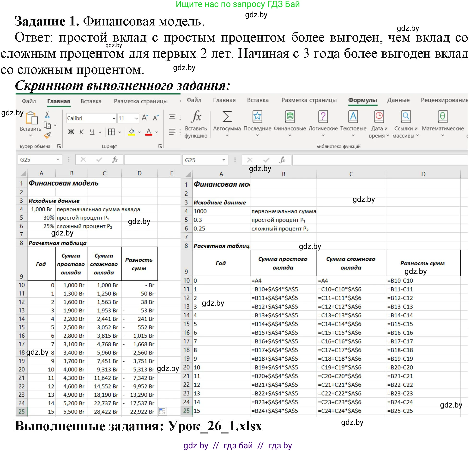Click the Format Painter brush icon
The image size is (476, 451).
click(x=47, y=136)
